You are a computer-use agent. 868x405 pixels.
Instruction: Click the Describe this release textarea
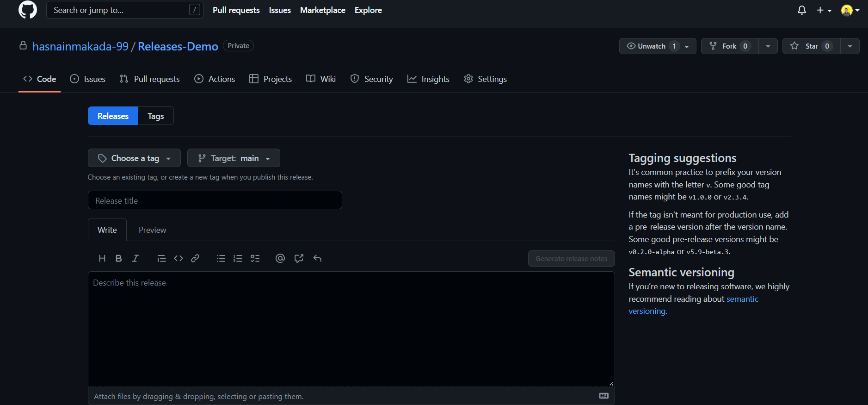point(351,329)
